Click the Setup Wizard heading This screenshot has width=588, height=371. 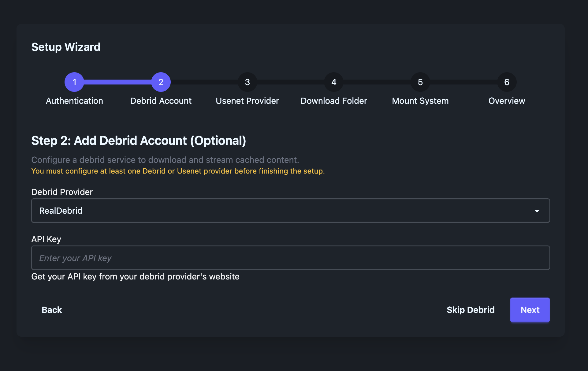click(x=65, y=47)
